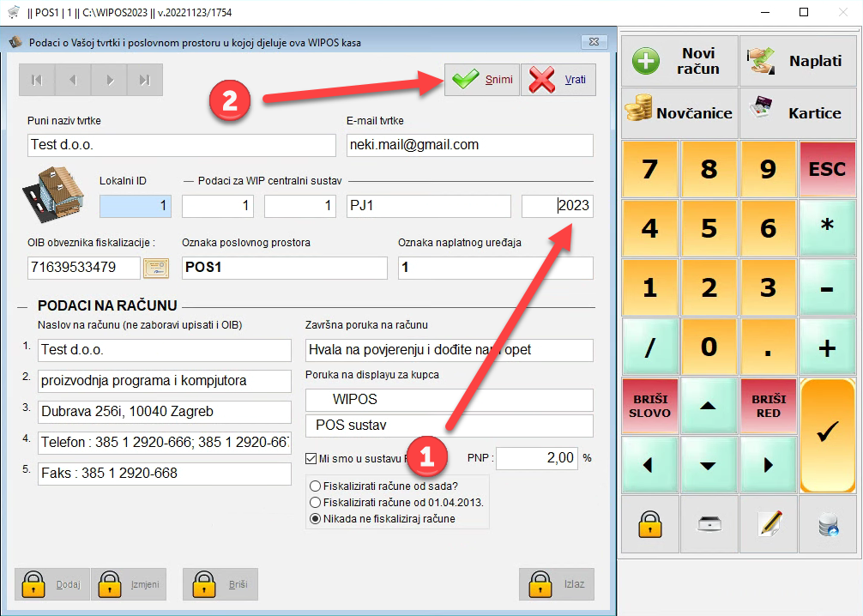Go to the first record navigation arrow
This screenshot has width=863, height=616.
click(x=37, y=80)
